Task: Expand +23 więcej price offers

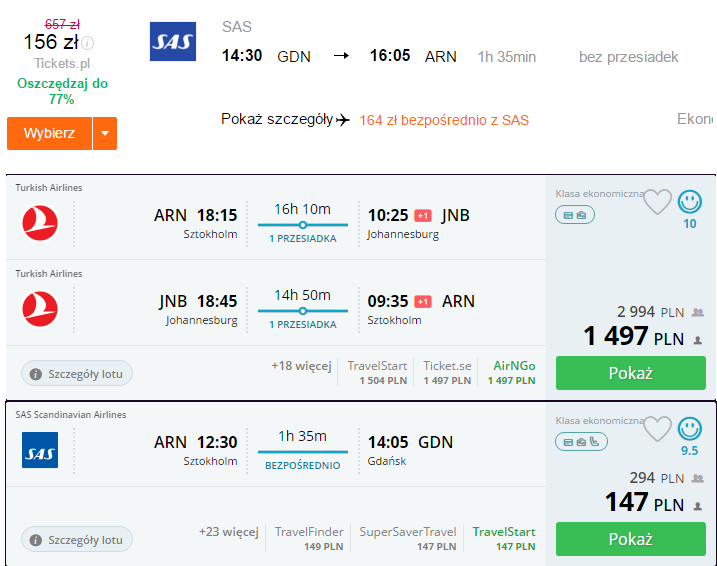Action: coord(228,532)
